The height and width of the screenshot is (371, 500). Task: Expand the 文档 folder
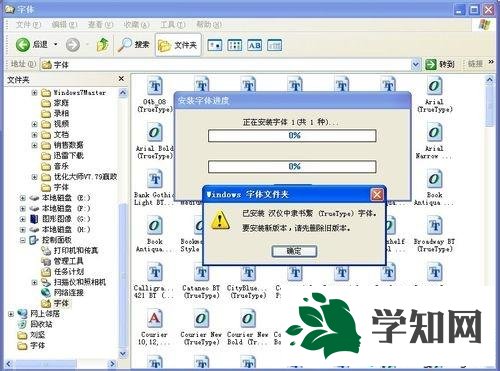click(34, 135)
